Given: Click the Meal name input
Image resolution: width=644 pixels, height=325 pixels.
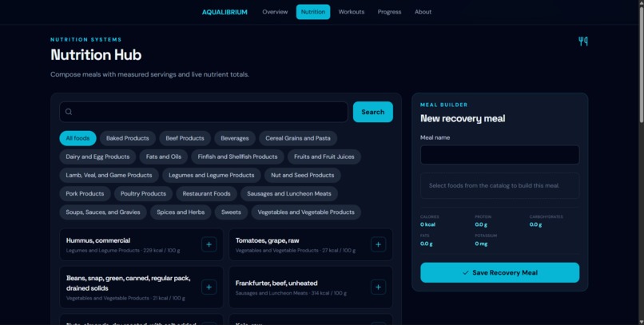Looking at the screenshot, I should [x=499, y=155].
